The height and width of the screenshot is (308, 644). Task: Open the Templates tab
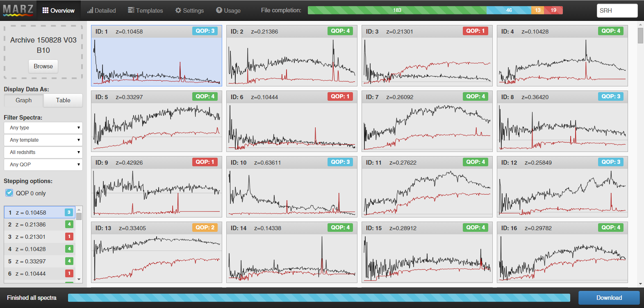point(145,10)
